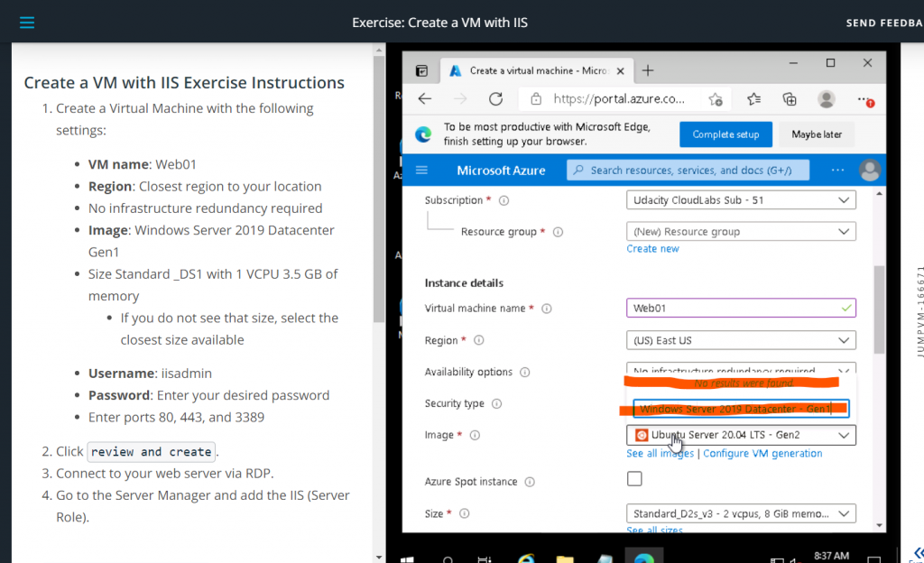924x563 pixels.
Task: Go back in the Edge browser
Action: click(x=424, y=99)
